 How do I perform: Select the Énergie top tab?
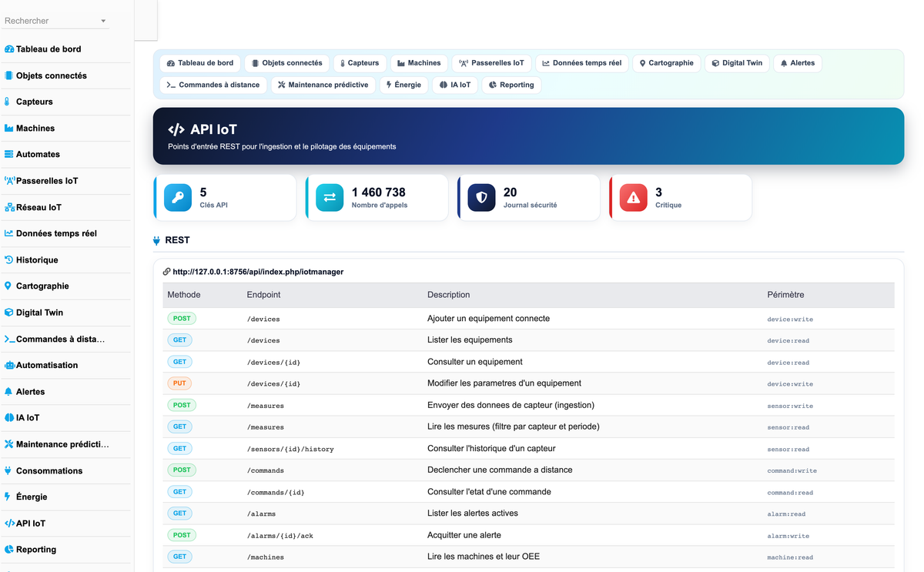(404, 85)
